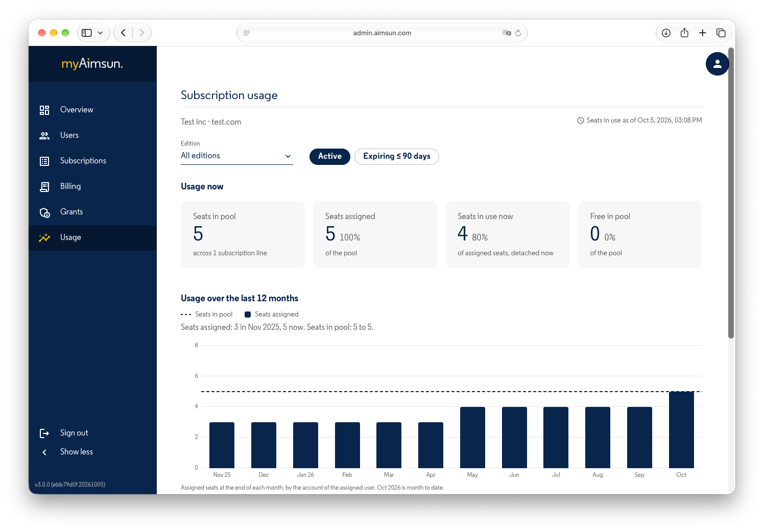The height and width of the screenshot is (532, 764).
Task: Click the myAimsun logo
Action: [x=92, y=64]
